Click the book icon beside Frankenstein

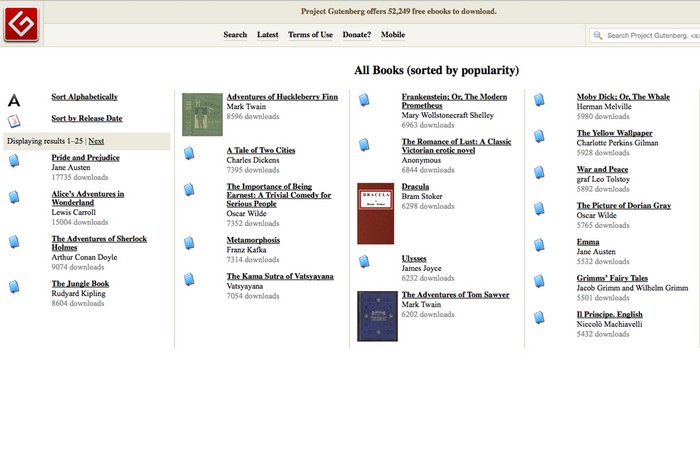pyautogui.click(x=364, y=101)
